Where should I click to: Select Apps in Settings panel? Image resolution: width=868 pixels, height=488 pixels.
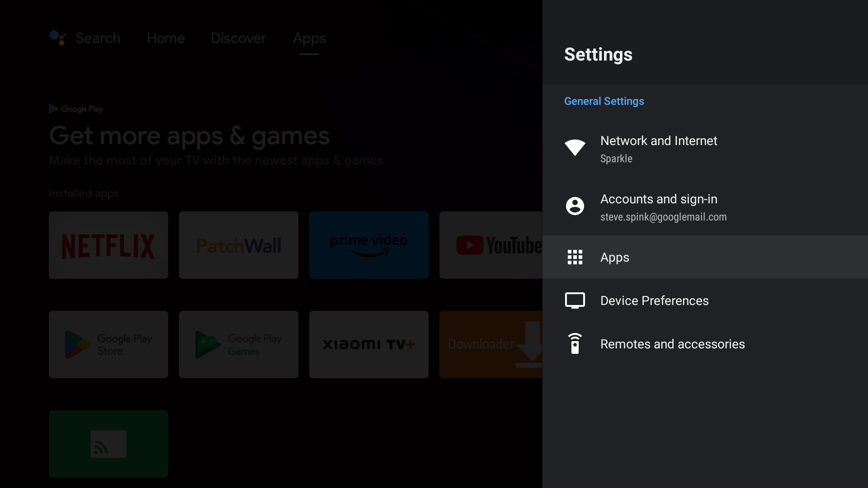615,257
